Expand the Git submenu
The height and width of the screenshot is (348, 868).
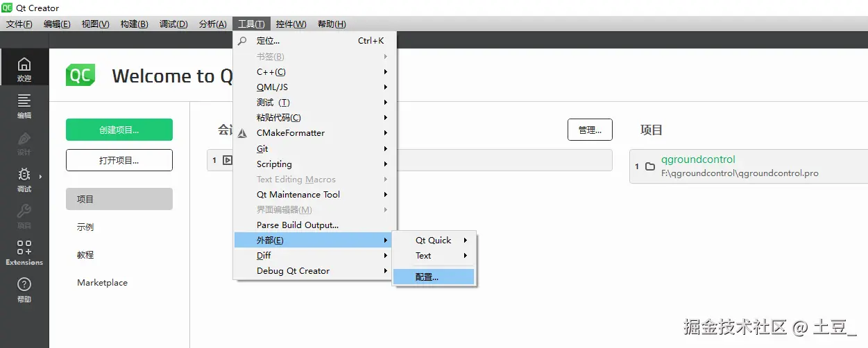click(x=315, y=149)
